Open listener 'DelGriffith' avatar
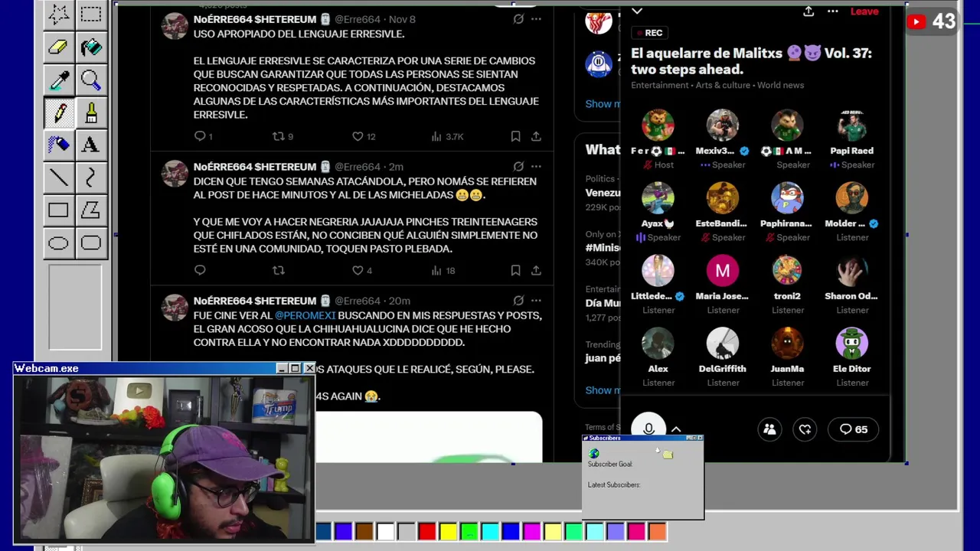This screenshot has width=980, height=551. [722, 344]
